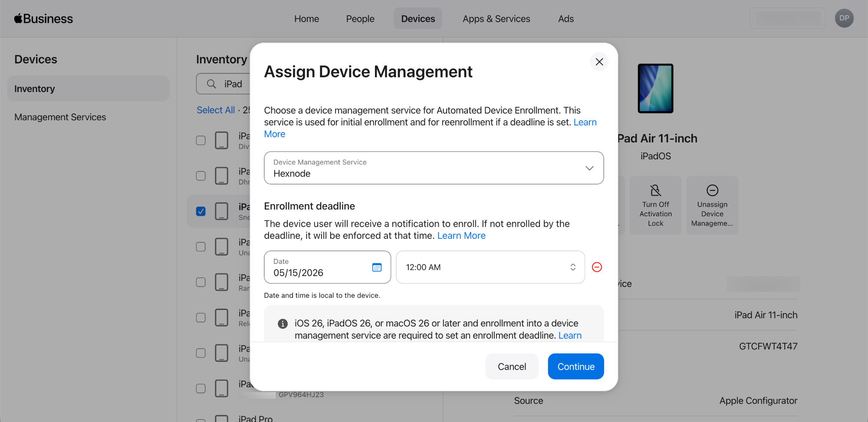Viewport: 868px width, 422px height.
Task: Click the Date field showing 05/15/2026
Action: point(327,267)
